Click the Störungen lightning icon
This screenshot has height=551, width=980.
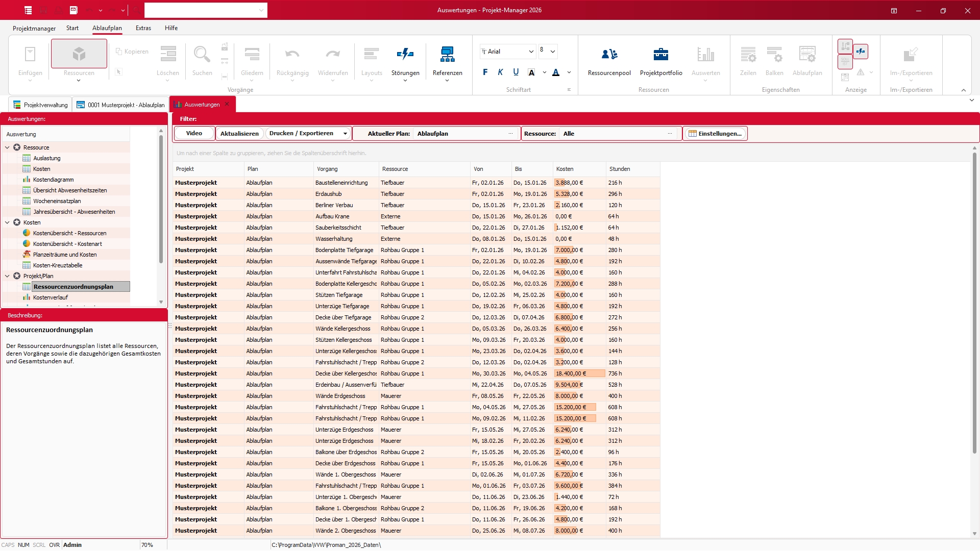pos(405,54)
